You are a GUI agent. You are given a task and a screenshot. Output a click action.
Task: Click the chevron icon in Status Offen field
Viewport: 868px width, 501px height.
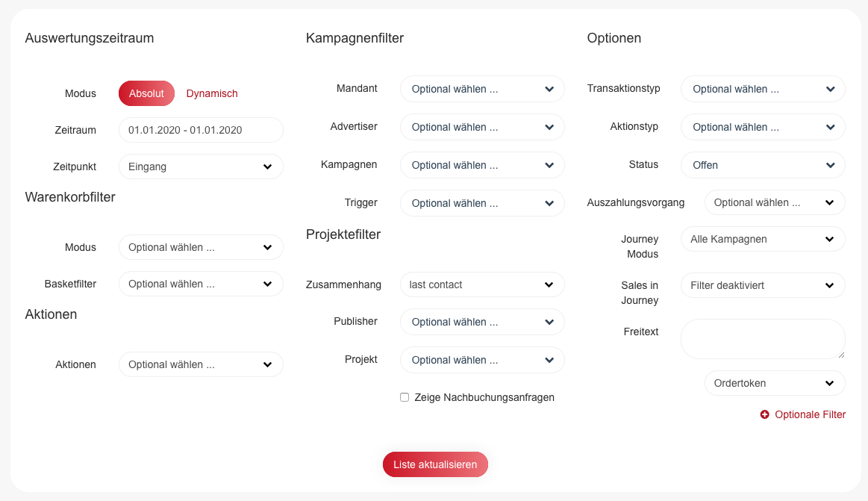pos(831,165)
